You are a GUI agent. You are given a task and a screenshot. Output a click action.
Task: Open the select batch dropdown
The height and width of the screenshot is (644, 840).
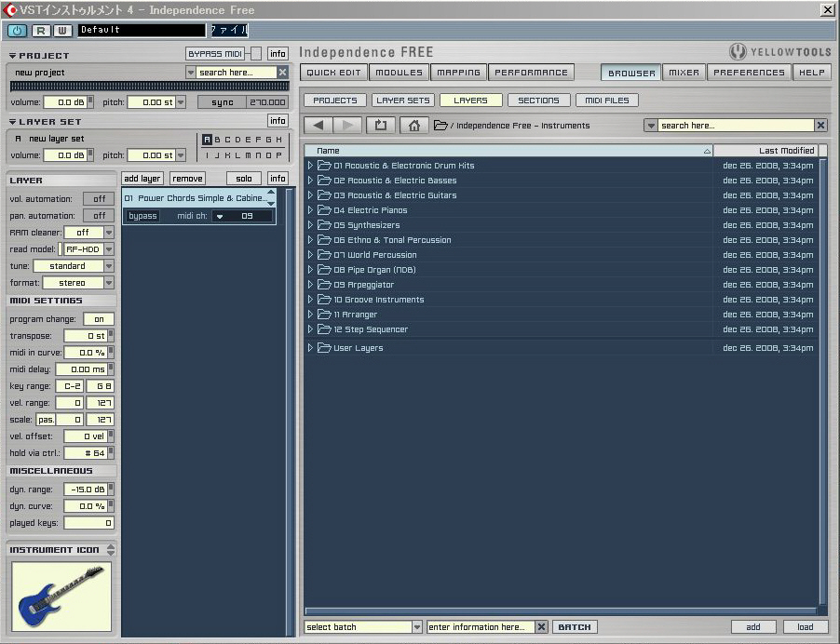(x=417, y=627)
